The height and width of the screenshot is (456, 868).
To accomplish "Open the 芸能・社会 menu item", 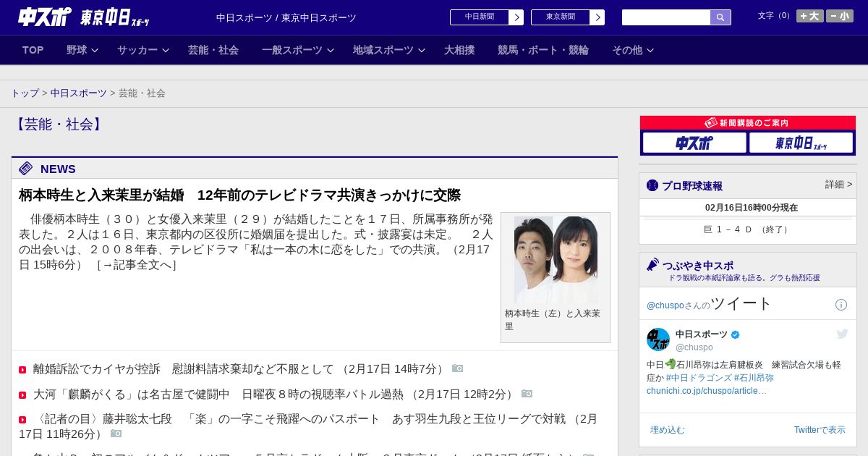I will (x=213, y=50).
